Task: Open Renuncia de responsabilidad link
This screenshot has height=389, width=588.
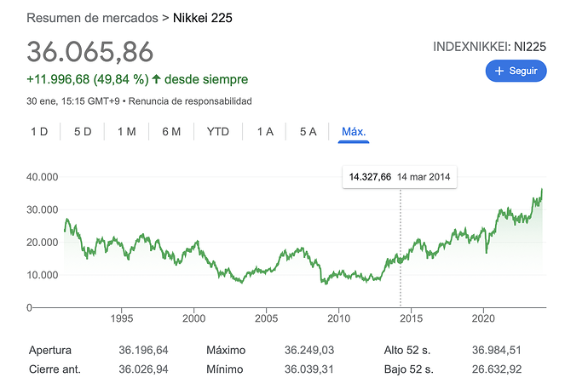Action: (190, 101)
